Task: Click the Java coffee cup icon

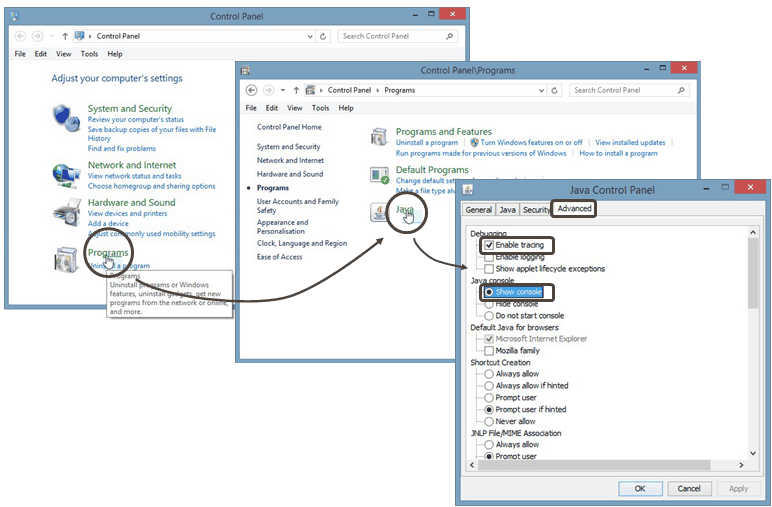Action: (x=379, y=212)
